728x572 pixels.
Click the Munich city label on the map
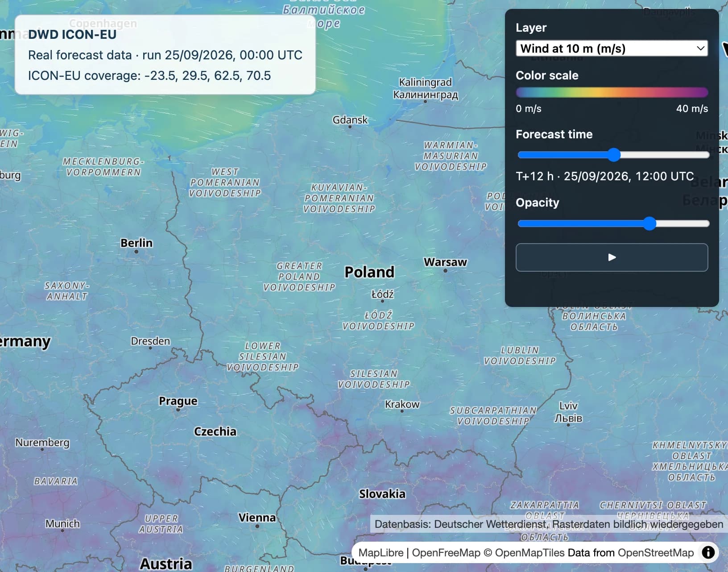click(x=62, y=523)
